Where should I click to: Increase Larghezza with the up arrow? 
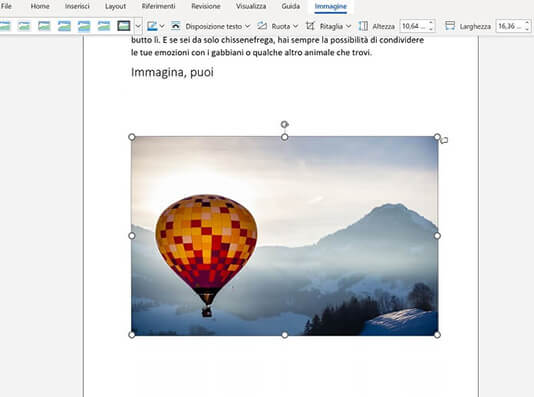[527, 23]
